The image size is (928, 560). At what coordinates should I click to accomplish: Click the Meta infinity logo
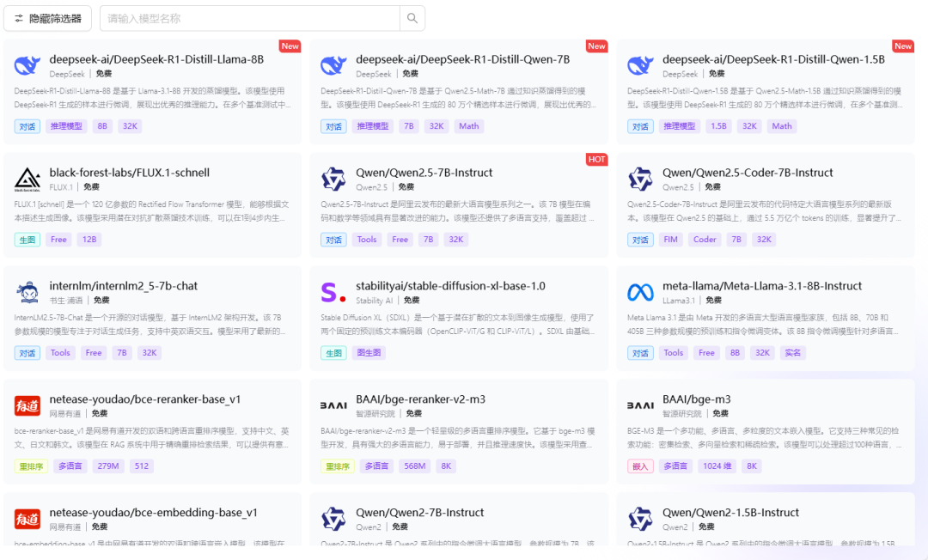coord(640,292)
